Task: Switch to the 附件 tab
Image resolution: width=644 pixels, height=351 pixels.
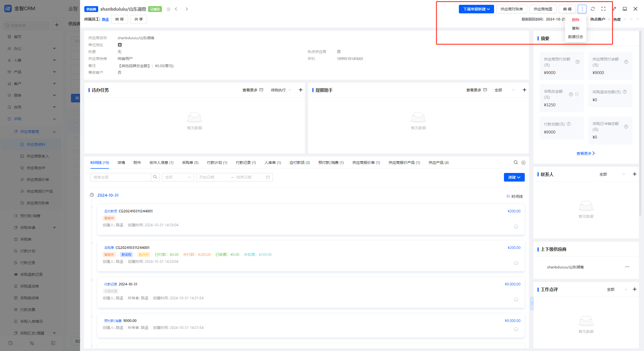Action: coord(137,163)
